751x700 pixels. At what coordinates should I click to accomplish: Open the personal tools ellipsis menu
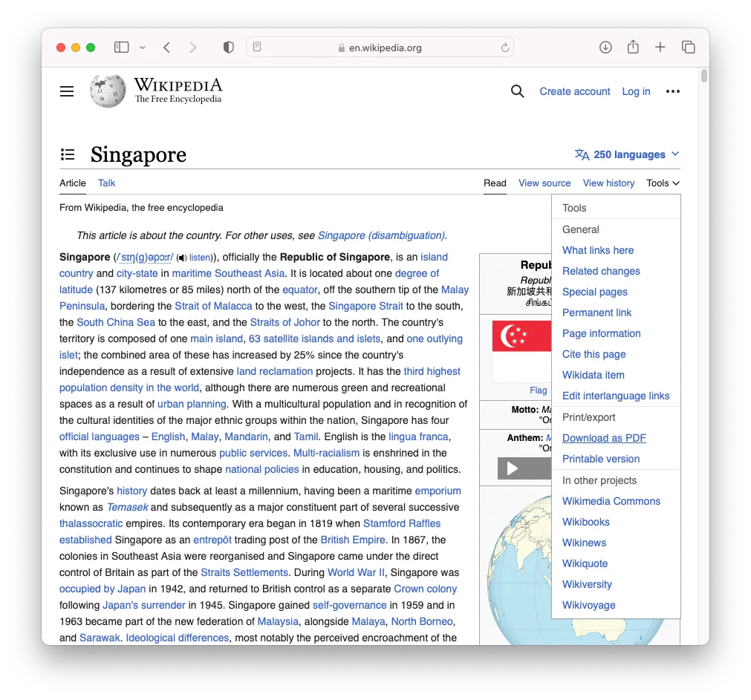pyautogui.click(x=672, y=91)
